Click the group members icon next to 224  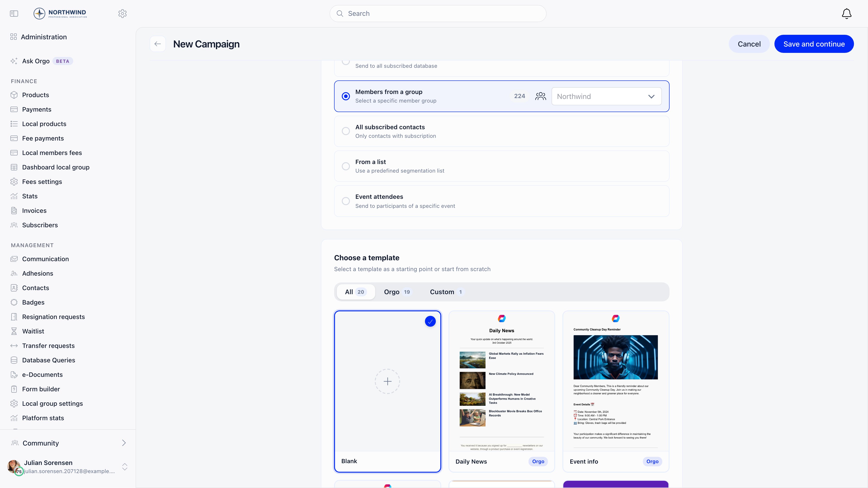(540, 96)
